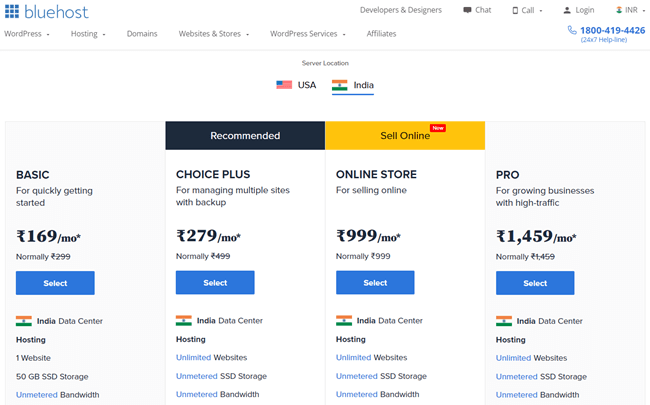Screen dimensions: 650x405
Task: Click the USA flag icon
Action: (x=284, y=85)
